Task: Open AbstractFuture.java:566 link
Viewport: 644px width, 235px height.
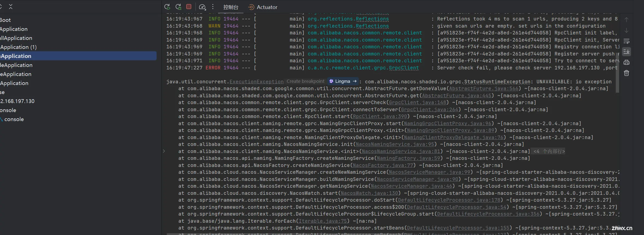Action: point(483,89)
